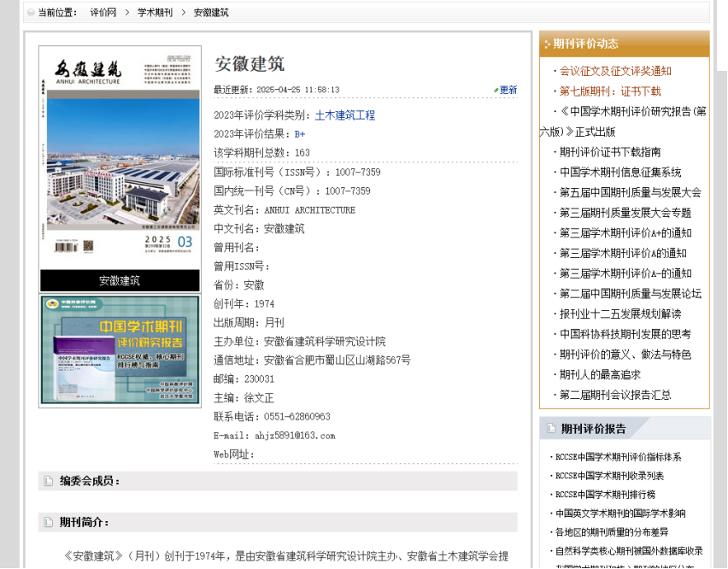Click the document icon beside 编委会成员
This screenshot has width=728, height=569.
(x=49, y=481)
